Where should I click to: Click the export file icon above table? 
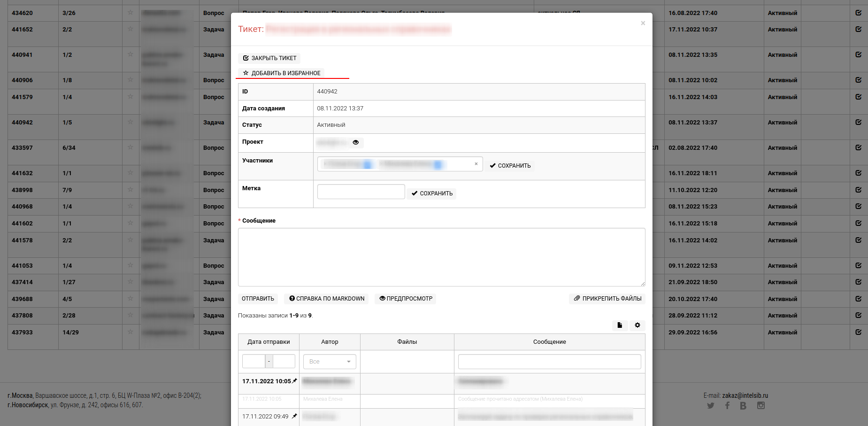(x=619, y=325)
